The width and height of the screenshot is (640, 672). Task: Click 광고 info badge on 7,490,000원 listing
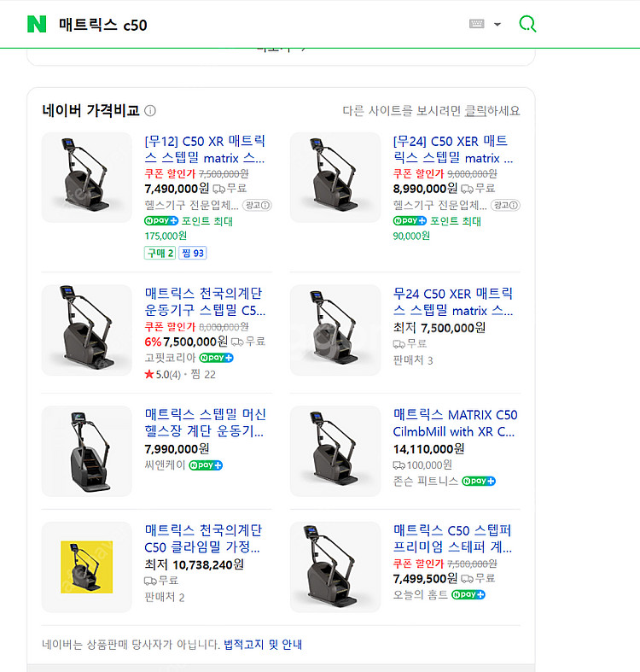[x=257, y=205]
